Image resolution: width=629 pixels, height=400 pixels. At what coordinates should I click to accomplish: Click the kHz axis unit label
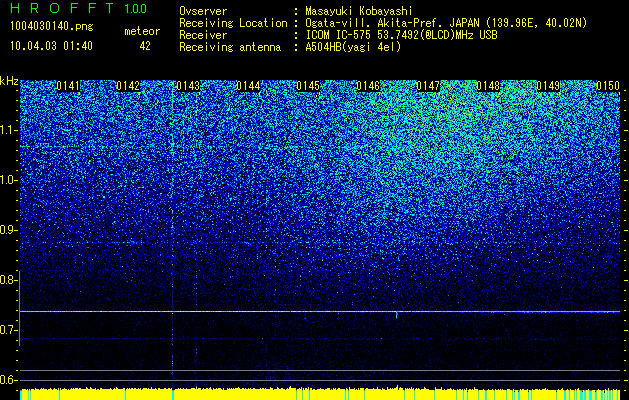[9, 81]
